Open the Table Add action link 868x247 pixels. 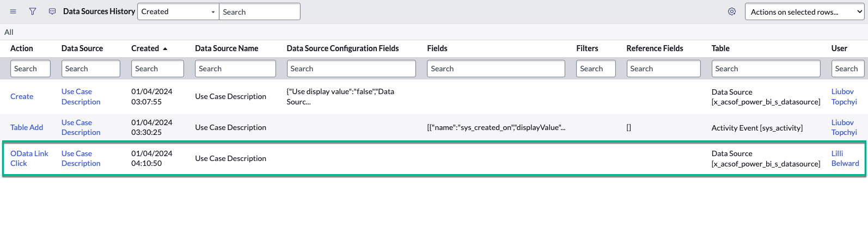[27, 127]
